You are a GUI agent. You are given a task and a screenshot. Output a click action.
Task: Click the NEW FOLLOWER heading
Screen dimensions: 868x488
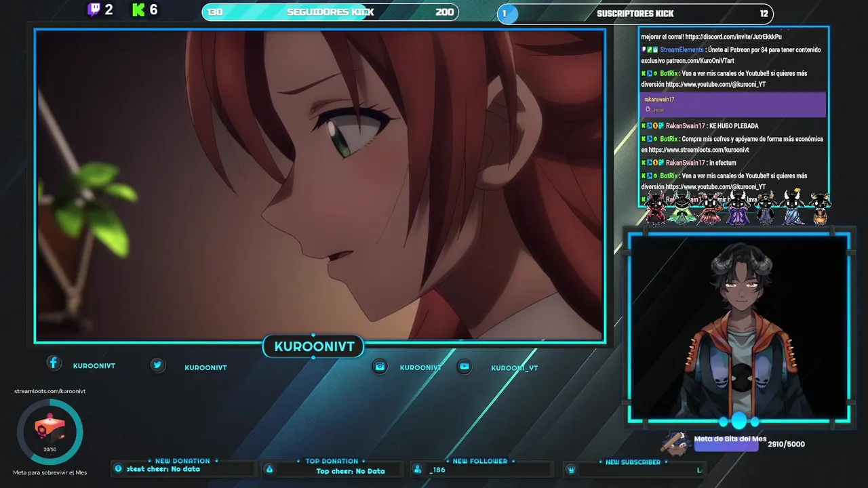480,462
